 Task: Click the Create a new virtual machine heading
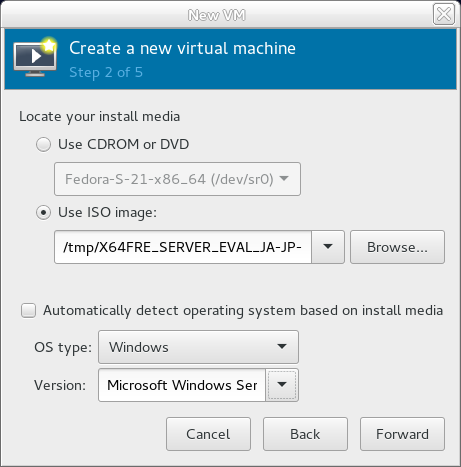point(182,48)
